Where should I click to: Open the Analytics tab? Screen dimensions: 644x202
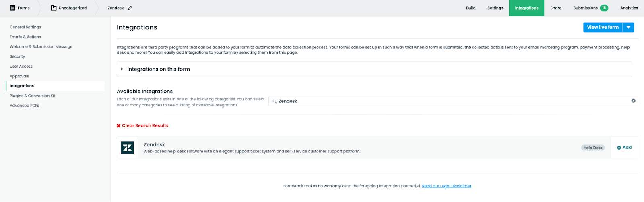coord(629,8)
